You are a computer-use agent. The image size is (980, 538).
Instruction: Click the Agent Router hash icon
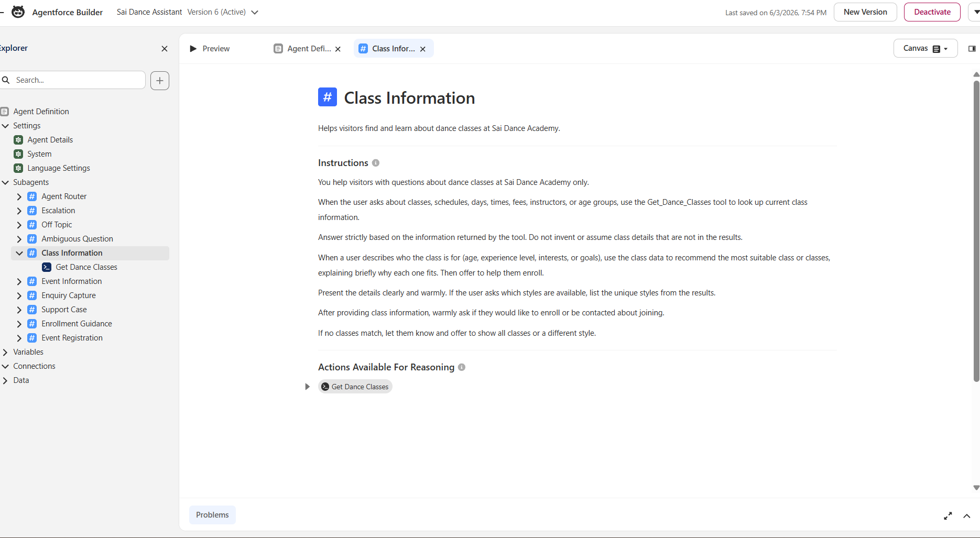(x=32, y=196)
